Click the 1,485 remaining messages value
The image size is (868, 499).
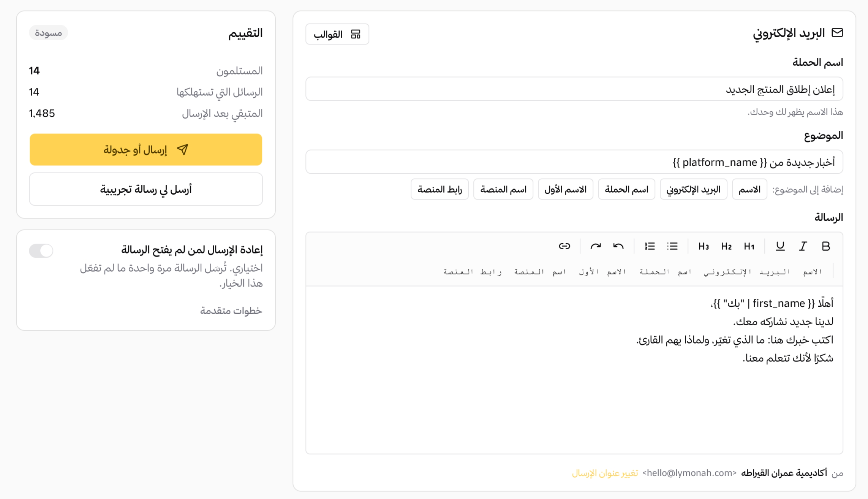coord(42,113)
